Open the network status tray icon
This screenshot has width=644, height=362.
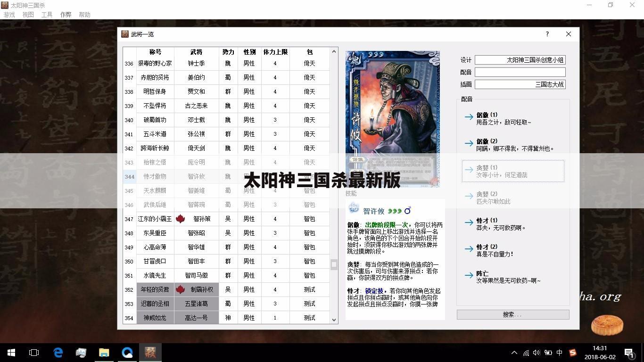[526, 353]
